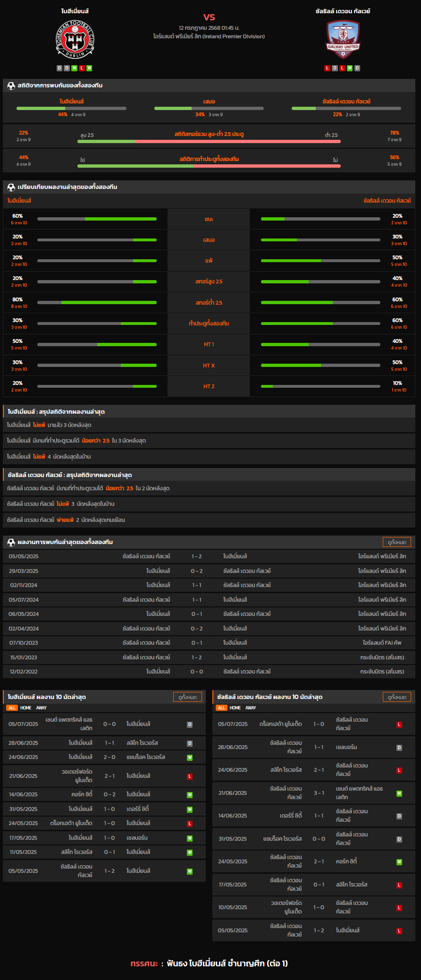
Task: Click L badge on Galway 10/05/2025 row
Action: click(x=399, y=908)
